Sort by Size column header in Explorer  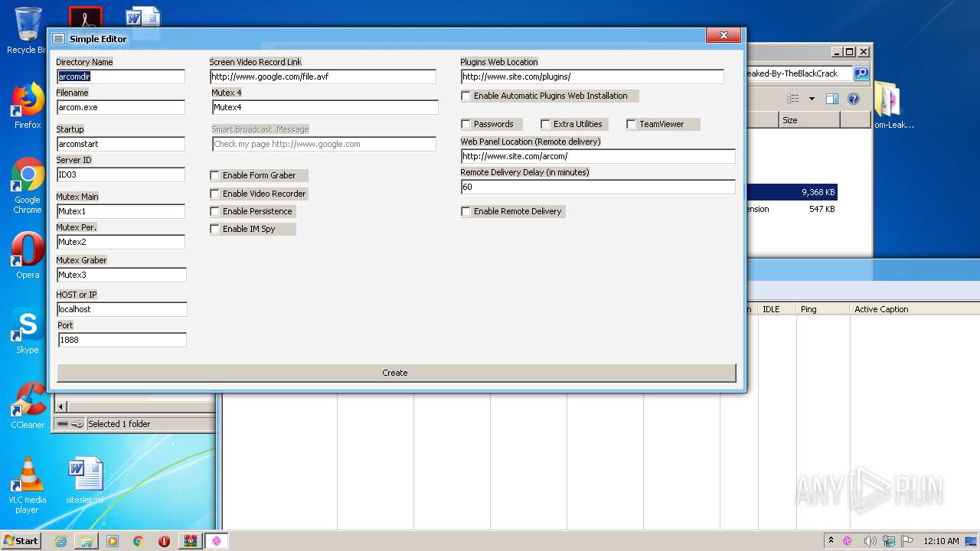click(809, 120)
